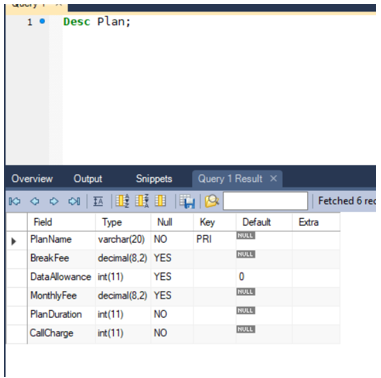Click DataAllowance default value 0
This screenshot has width=381, height=378.
click(x=264, y=277)
